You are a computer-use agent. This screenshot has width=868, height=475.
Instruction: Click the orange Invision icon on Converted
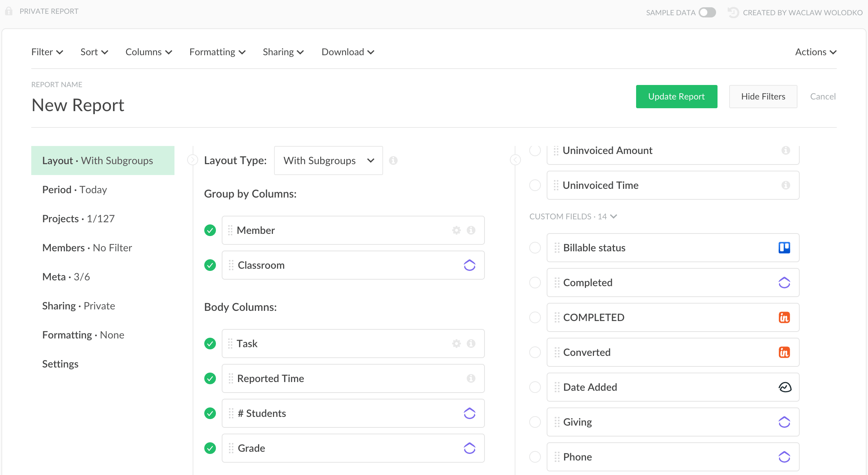pos(785,352)
